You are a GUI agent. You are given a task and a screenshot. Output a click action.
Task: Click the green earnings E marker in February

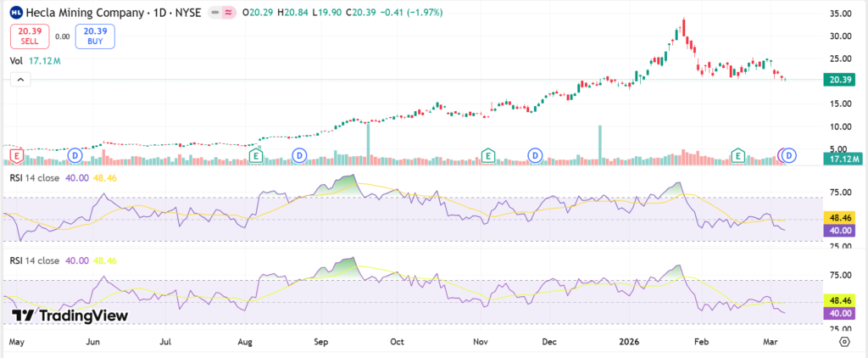tap(739, 155)
